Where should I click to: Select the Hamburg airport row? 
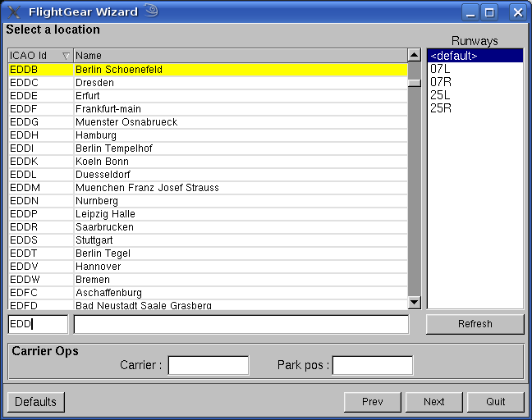click(208, 135)
